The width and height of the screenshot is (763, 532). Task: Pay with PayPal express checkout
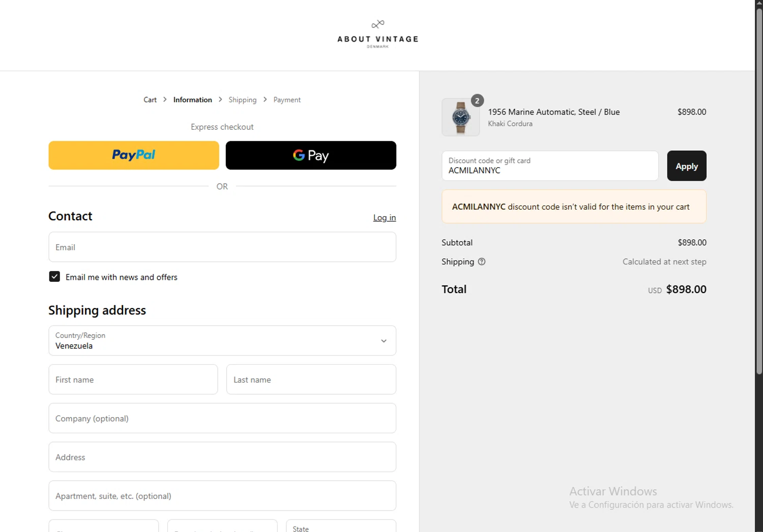coord(134,155)
